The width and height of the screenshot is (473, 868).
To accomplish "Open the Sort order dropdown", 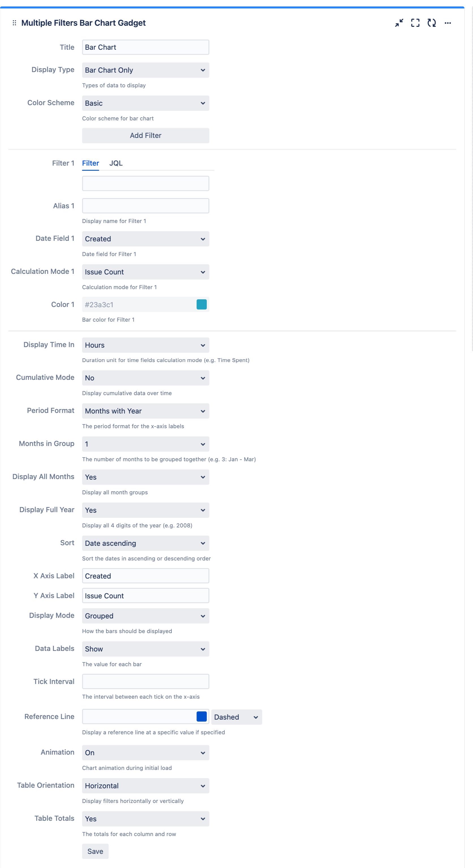I will [145, 543].
